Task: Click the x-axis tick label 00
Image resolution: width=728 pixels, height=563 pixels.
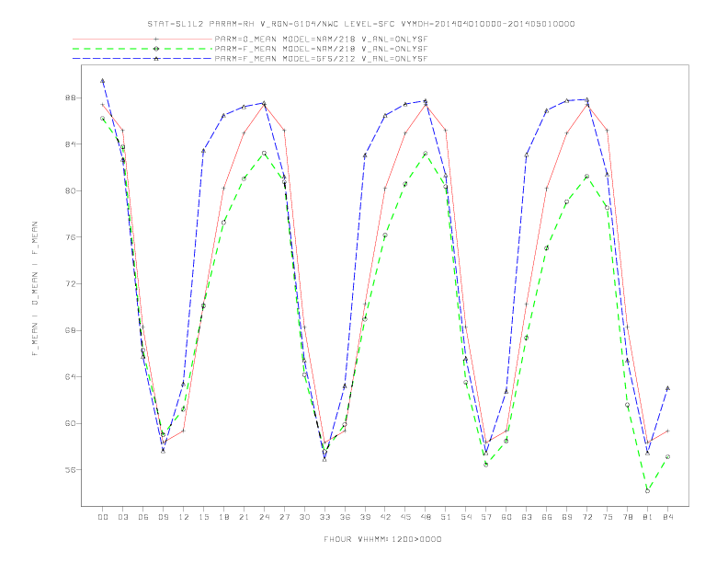Action: [103, 517]
